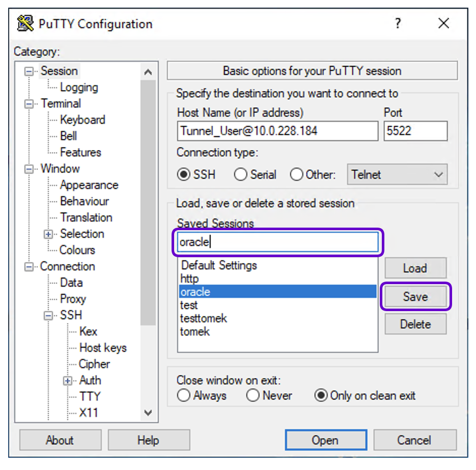Go to the Proxy settings category
The image size is (476, 470).
pos(73,299)
